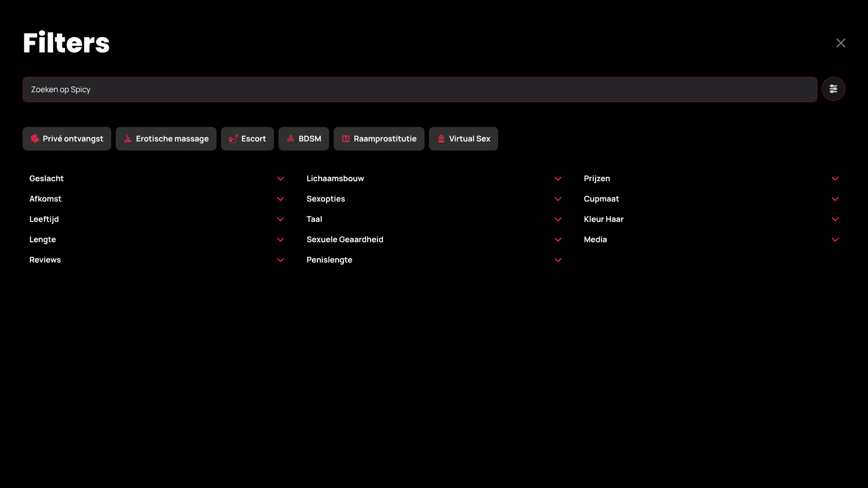Choose the Virtual Sex category chip
The height and width of the screenshot is (488, 868).
click(x=463, y=139)
